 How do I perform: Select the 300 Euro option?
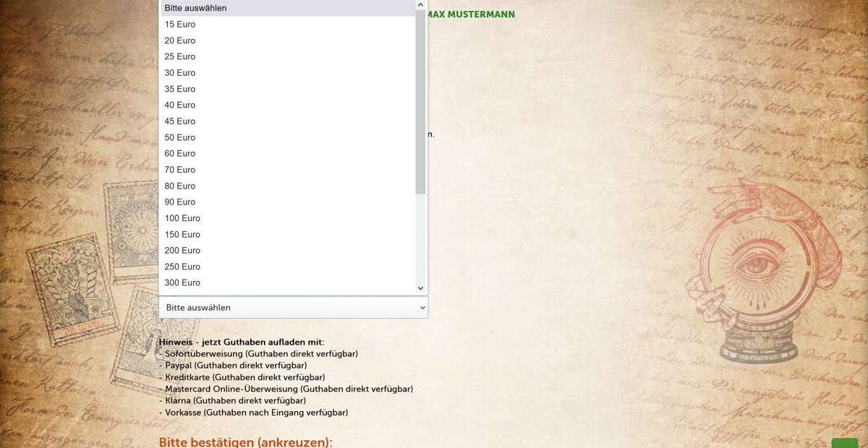point(182,283)
